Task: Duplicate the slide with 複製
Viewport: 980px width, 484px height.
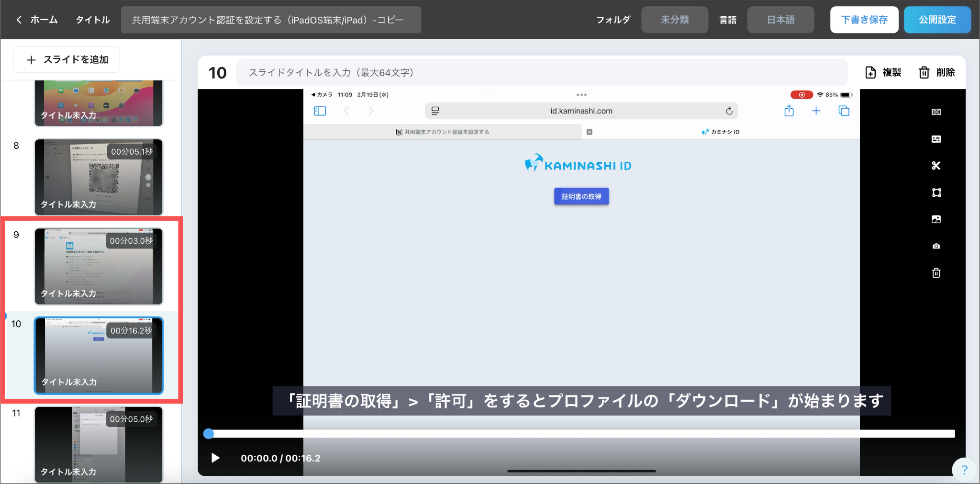Action: click(883, 72)
